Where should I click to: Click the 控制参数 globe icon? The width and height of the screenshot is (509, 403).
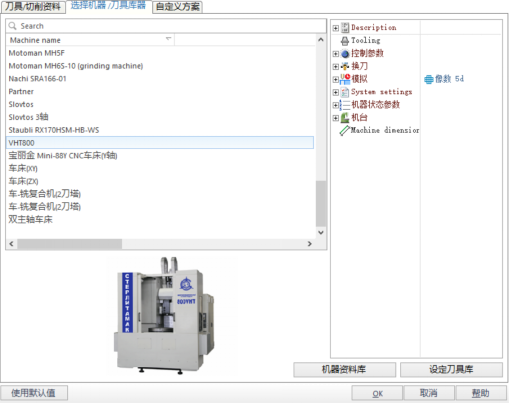click(x=345, y=53)
